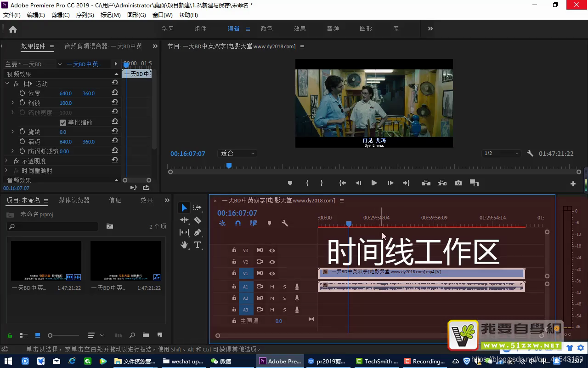Solo the A2 audio track
Viewport: 588px width, 368px height.
coord(284,298)
